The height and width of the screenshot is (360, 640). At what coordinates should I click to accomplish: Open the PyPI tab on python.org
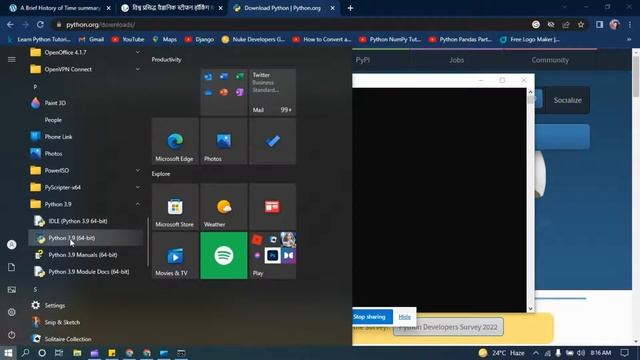[363, 60]
